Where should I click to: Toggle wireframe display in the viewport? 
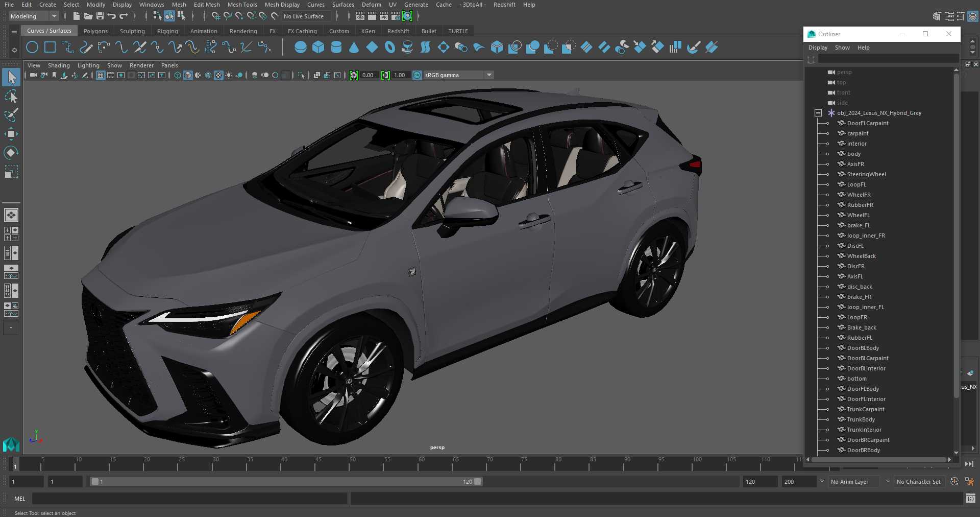tap(178, 75)
